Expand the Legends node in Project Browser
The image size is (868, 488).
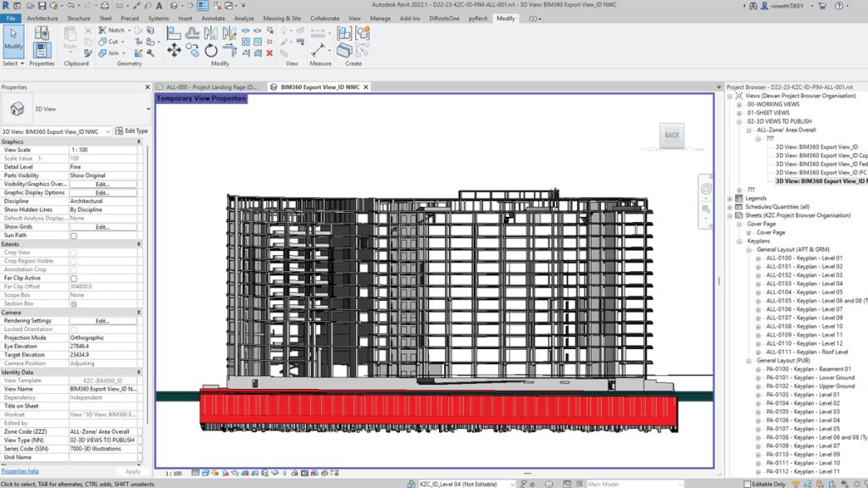pyautogui.click(x=731, y=198)
